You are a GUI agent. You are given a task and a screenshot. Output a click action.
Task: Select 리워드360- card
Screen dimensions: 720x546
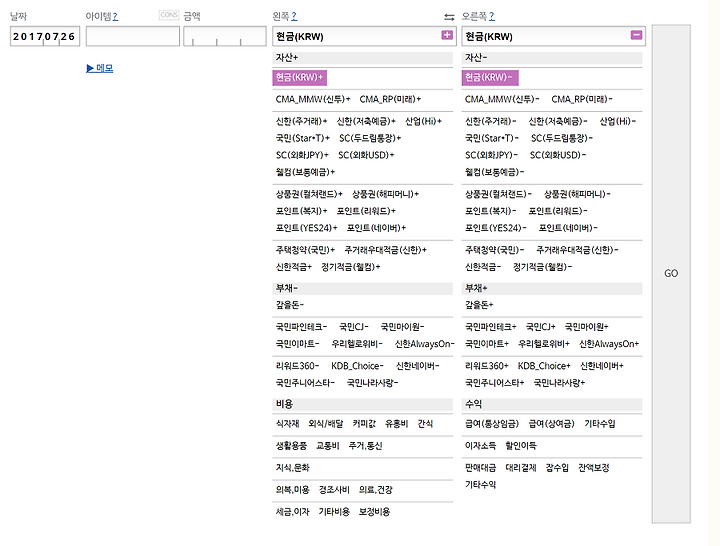[x=298, y=366]
